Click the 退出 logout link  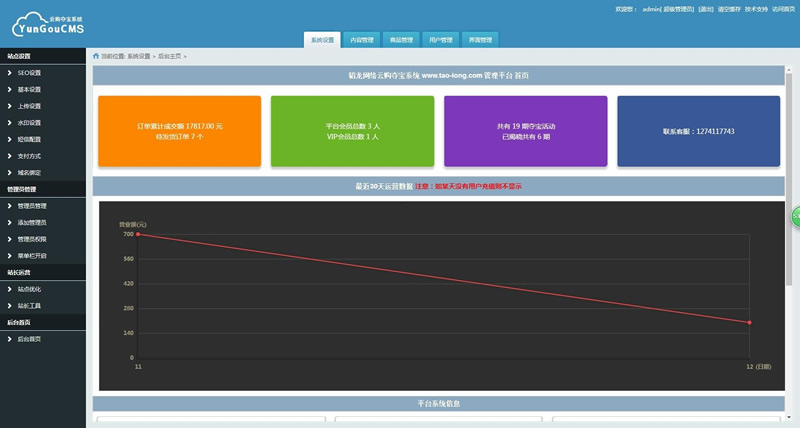pos(706,9)
